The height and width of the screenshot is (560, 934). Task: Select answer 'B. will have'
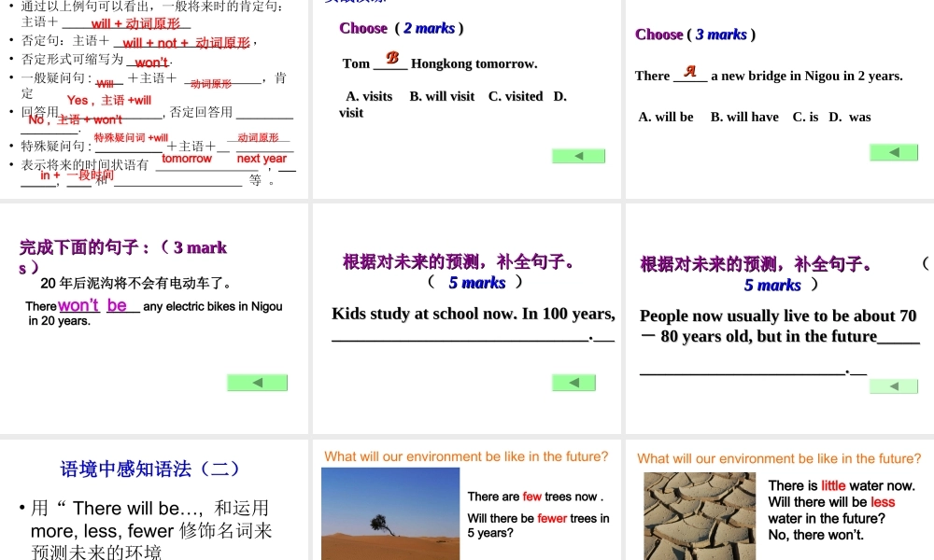(x=744, y=118)
